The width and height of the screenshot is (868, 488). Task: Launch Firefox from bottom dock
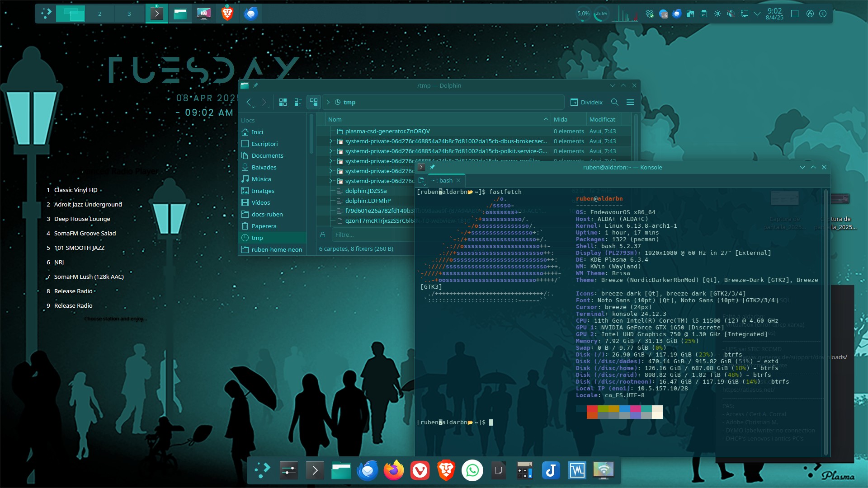393,471
